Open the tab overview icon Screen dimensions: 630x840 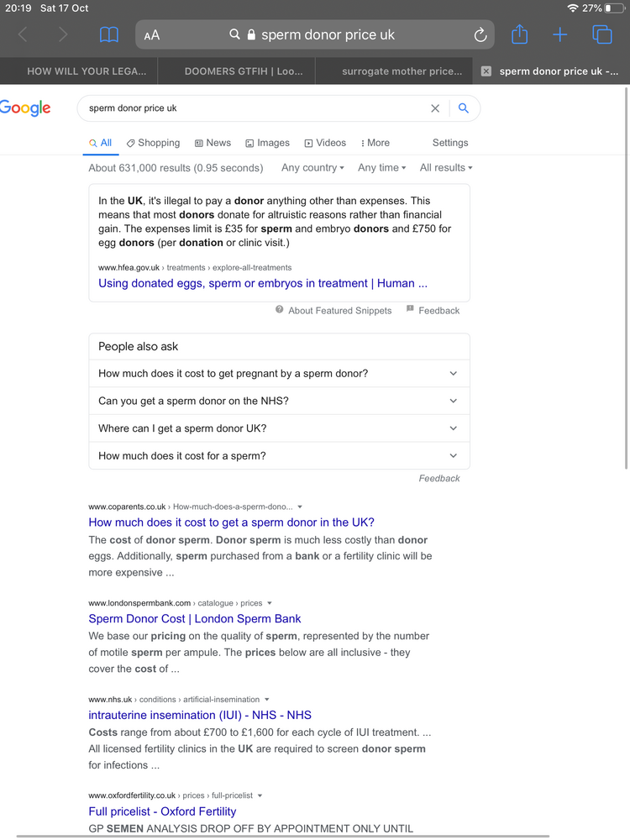coord(602,34)
